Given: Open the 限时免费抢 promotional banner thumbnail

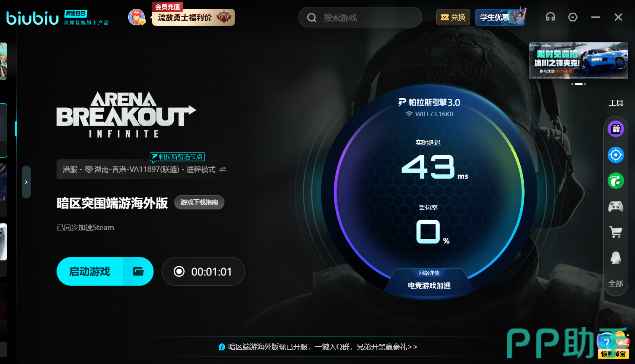Looking at the screenshot, I should tap(578, 61).
